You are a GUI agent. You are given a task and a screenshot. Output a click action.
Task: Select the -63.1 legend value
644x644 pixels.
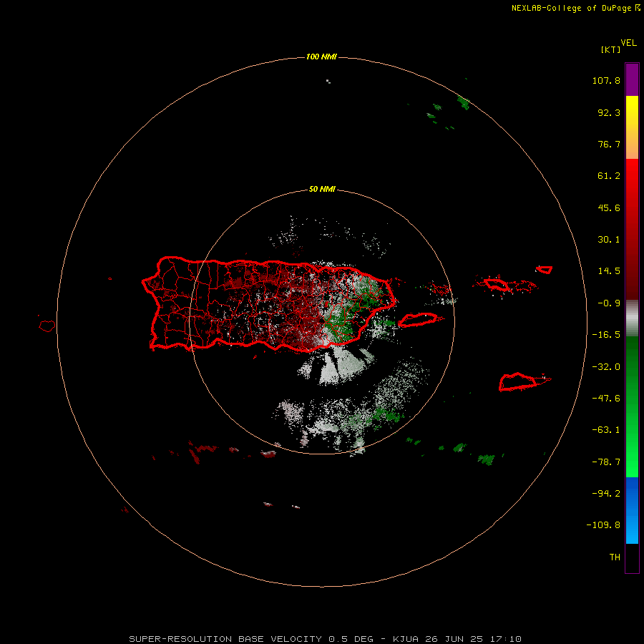[x=606, y=430]
